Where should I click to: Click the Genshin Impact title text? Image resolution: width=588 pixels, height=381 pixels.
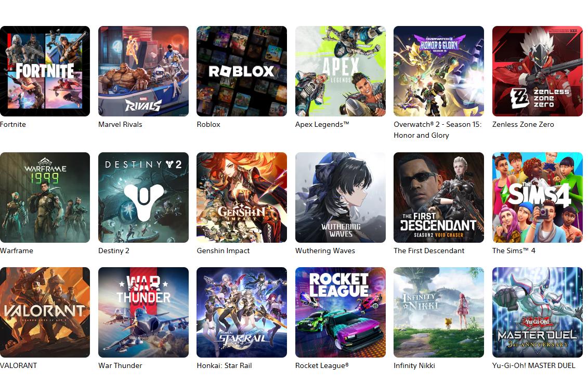223,251
